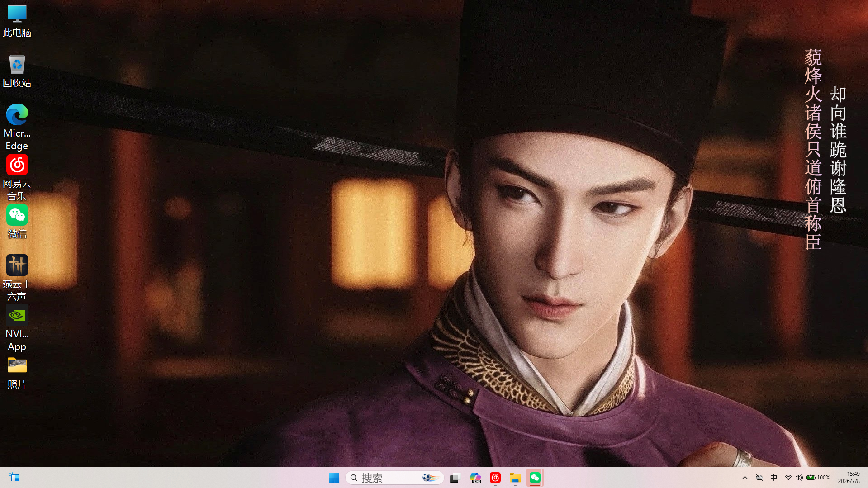
Task: Select the NVIDIA App desktop shortcut
Action: (x=17, y=328)
